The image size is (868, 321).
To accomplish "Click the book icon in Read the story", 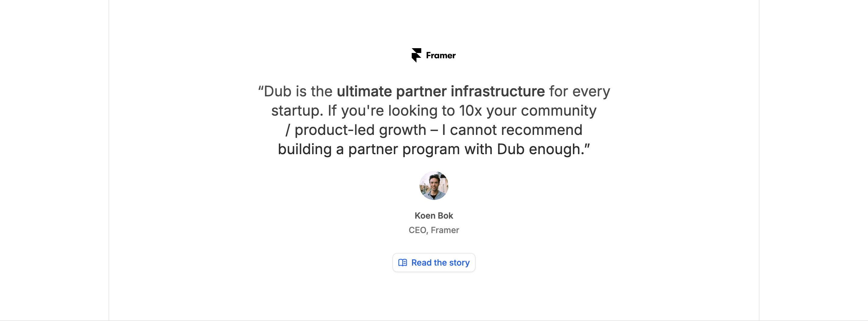I will (x=403, y=262).
